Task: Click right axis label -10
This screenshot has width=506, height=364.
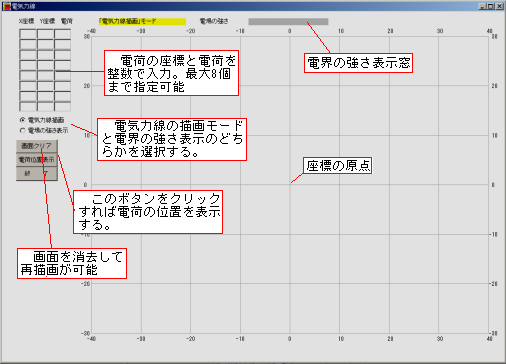Action: (x=493, y=234)
